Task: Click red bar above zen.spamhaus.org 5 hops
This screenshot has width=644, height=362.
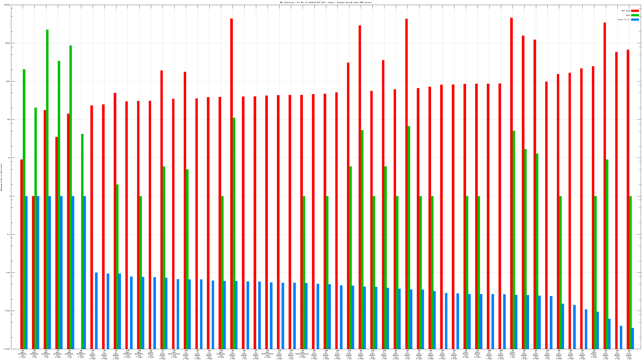Action: pyautogui.click(x=127, y=225)
